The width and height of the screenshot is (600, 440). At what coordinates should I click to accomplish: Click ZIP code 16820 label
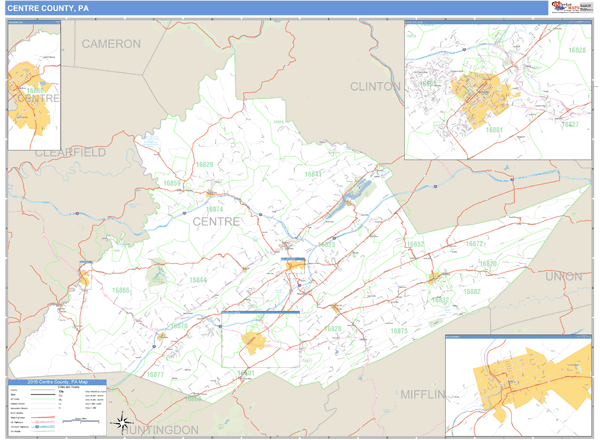(x=488, y=264)
